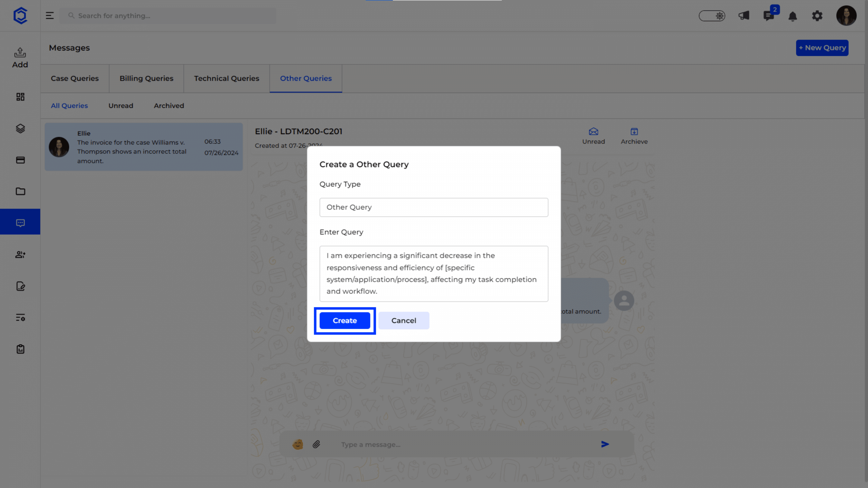868x488 pixels.
Task: Open emoji picker in message bar
Action: [x=297, y=444]
